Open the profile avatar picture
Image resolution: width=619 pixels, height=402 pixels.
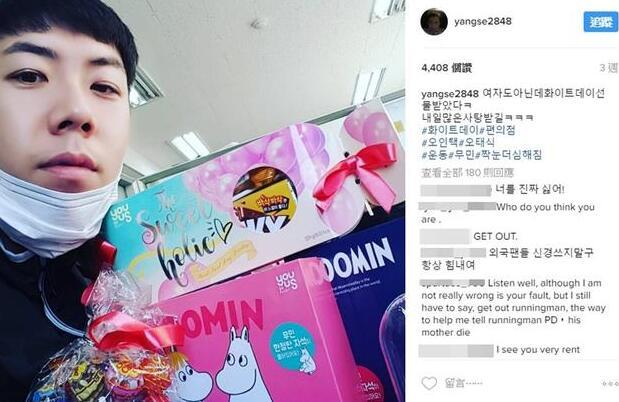(x=434, y=22)
